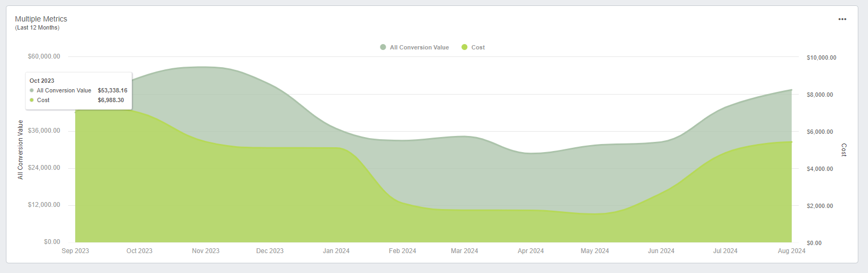Select the Dec 2023 axis label

(x=270, y=251)
